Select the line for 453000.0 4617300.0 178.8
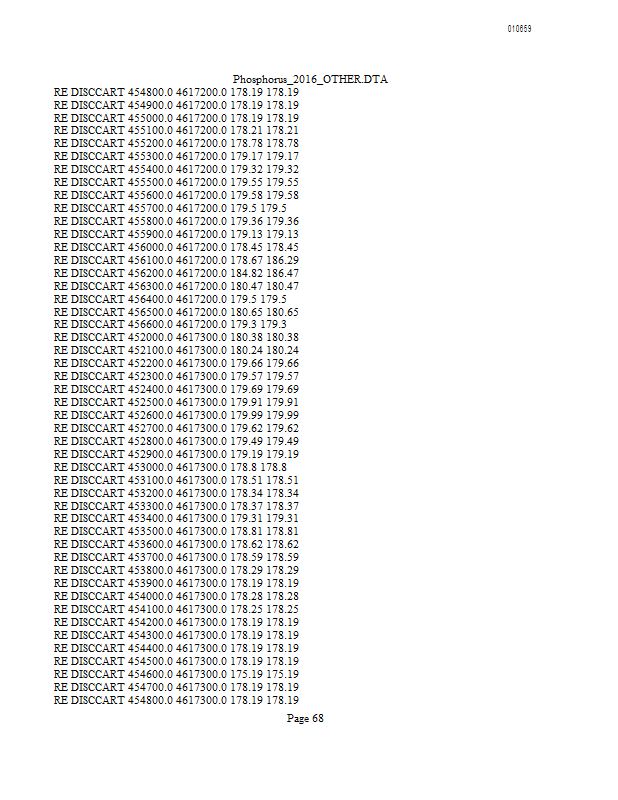Viewport: 618px width, 800px height. click(170, 467)
